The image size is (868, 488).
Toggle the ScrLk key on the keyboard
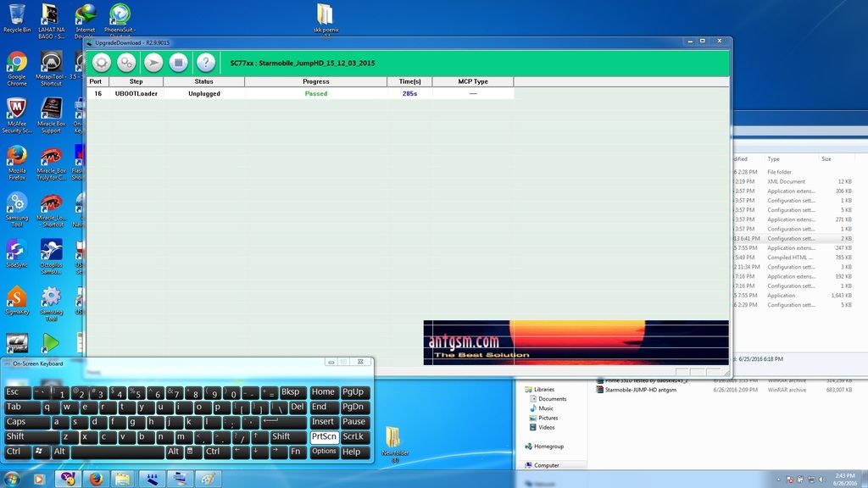353,437
